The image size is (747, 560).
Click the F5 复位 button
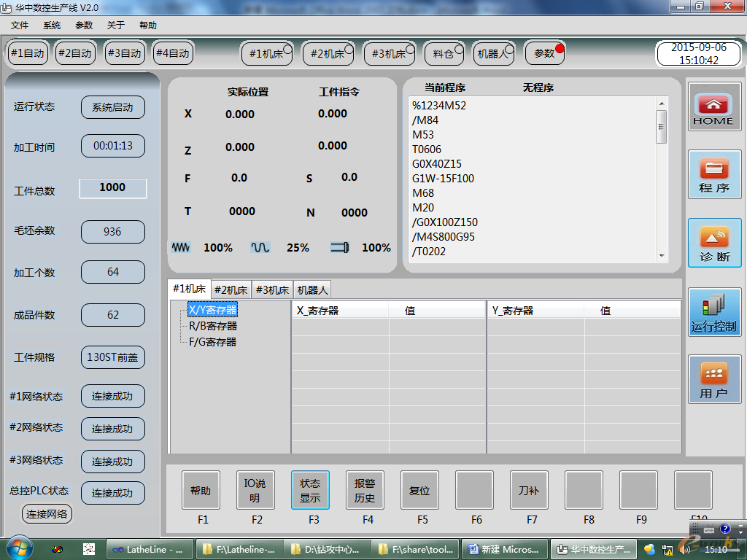pos(419,491)
